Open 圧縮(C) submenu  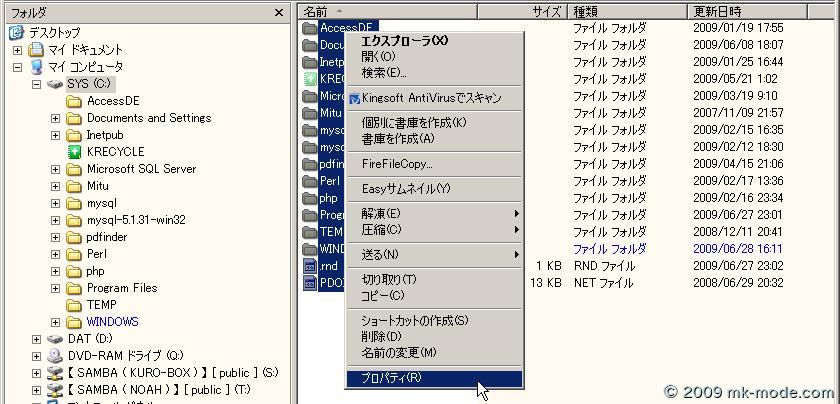(x=434, y=230)
